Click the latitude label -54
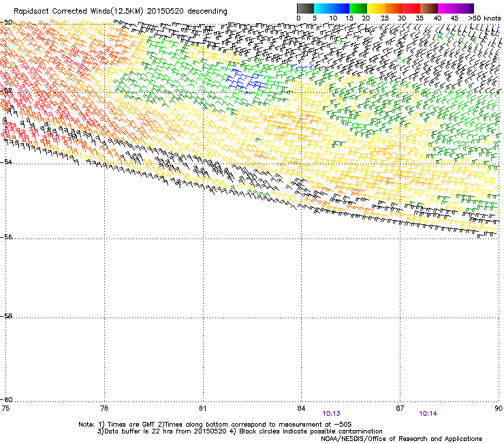This screenshot has width=504, height=443. click(6, 162)
